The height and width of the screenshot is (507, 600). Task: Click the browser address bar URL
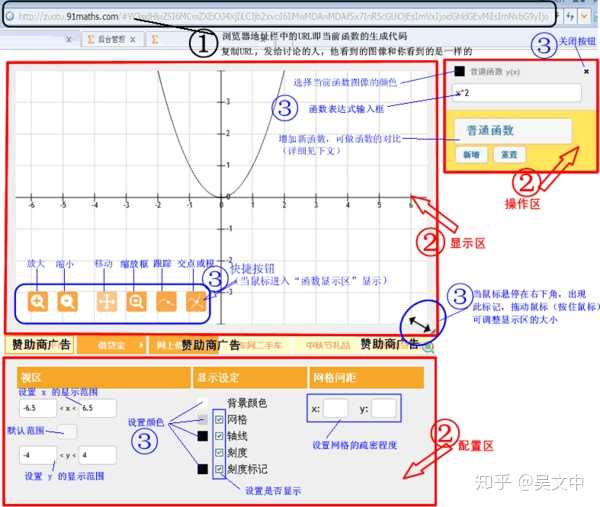[x=283, y=16]
